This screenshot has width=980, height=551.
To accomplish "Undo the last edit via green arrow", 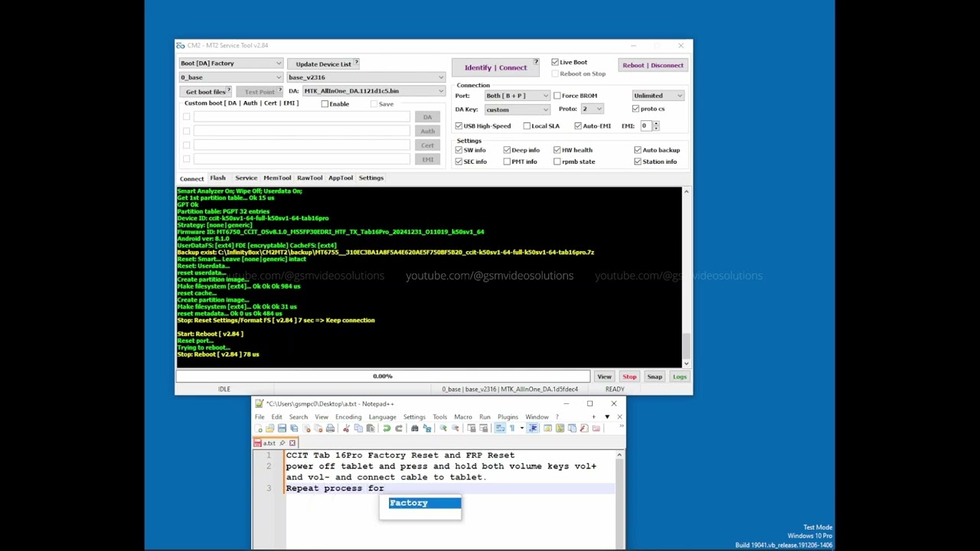I will pyautogui.click(x=387, y=428).
